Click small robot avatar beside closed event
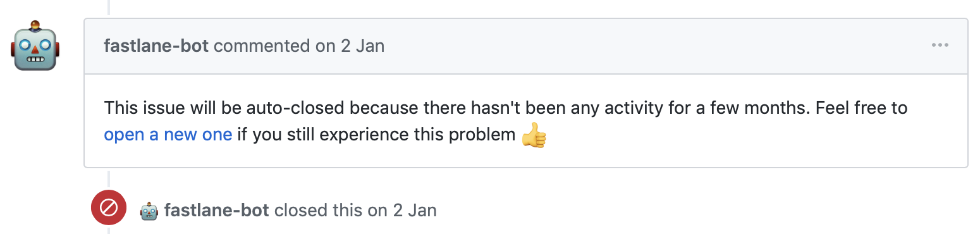This screenshot has width=980, height=234. click(149, 210)
